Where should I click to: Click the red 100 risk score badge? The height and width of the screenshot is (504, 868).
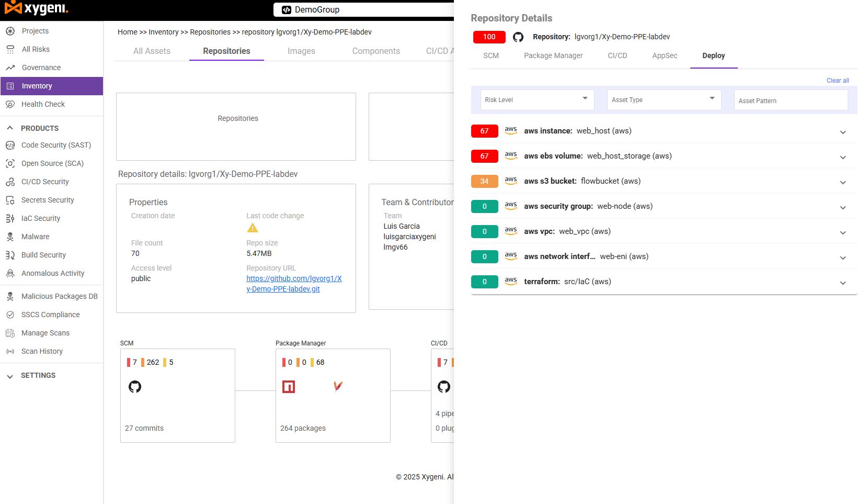tap(489, 37)
